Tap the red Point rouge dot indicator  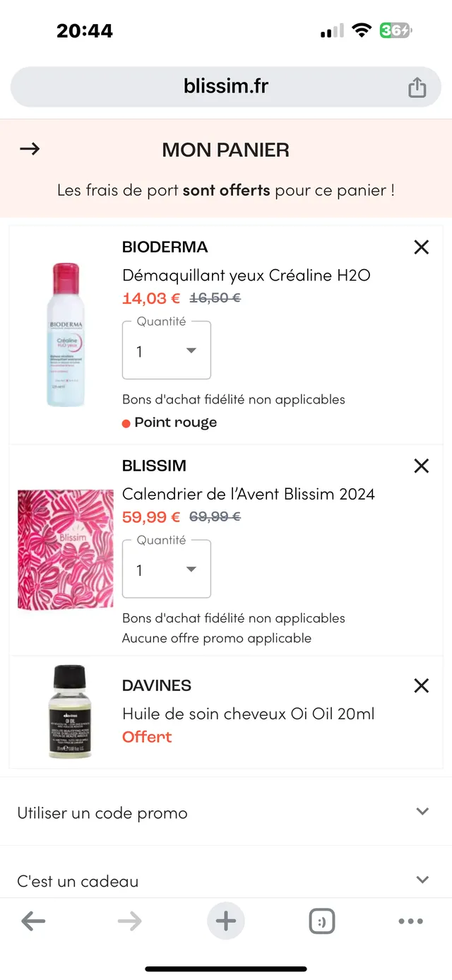[x=127, y=422]
